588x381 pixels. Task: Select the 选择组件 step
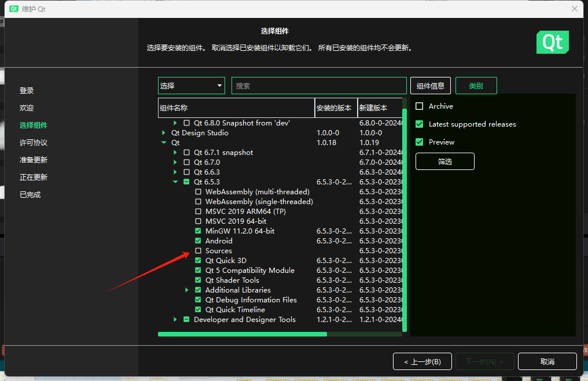point(34,125)
